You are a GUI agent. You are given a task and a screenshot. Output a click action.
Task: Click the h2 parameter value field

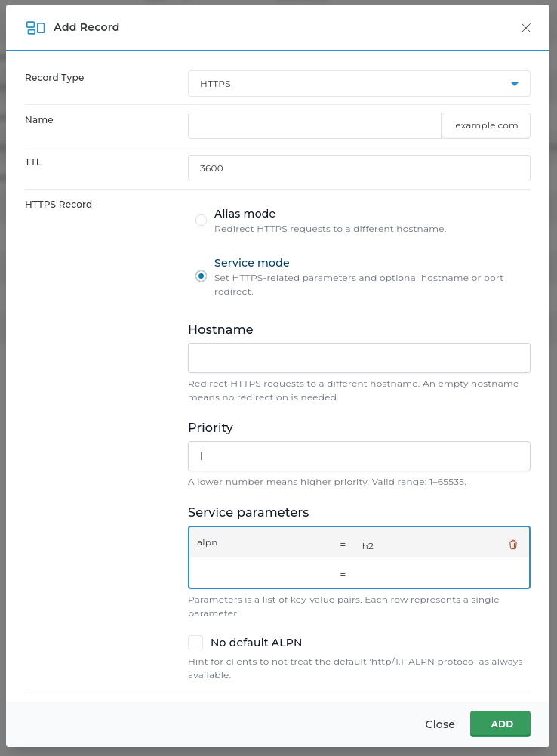[x=423, y=545]
